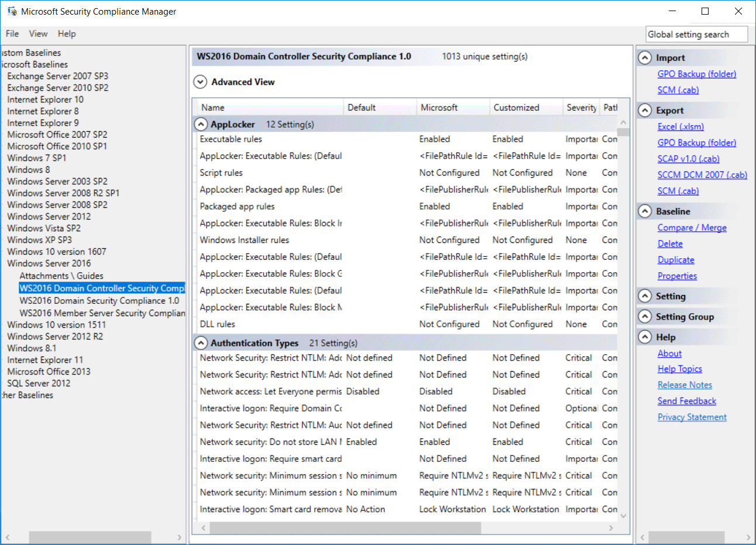Sort by the Customized column header

click(526, 108)
